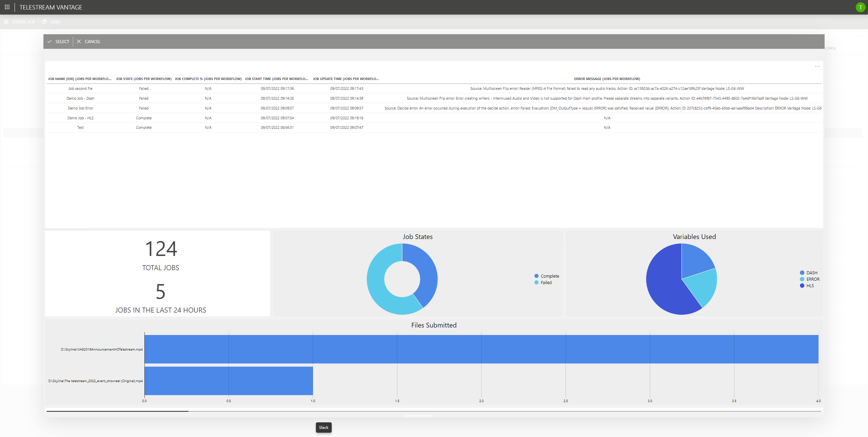Sort by Job Start Time column header
This screenshot has width=868, height=437.
[277, 79]
